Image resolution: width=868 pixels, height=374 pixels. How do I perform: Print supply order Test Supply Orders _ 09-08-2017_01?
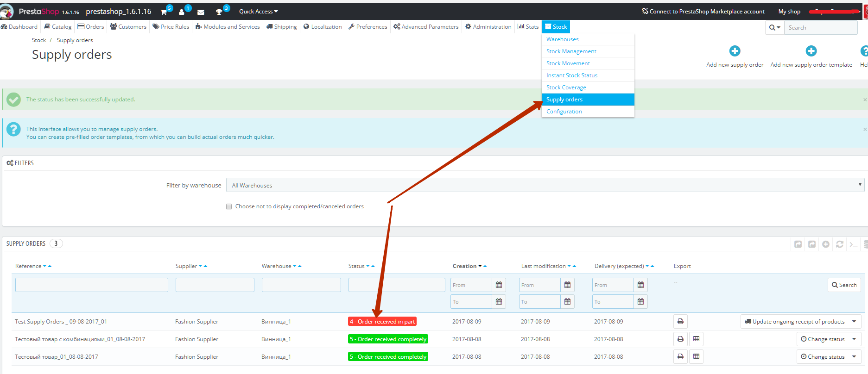tap(680, 321)
